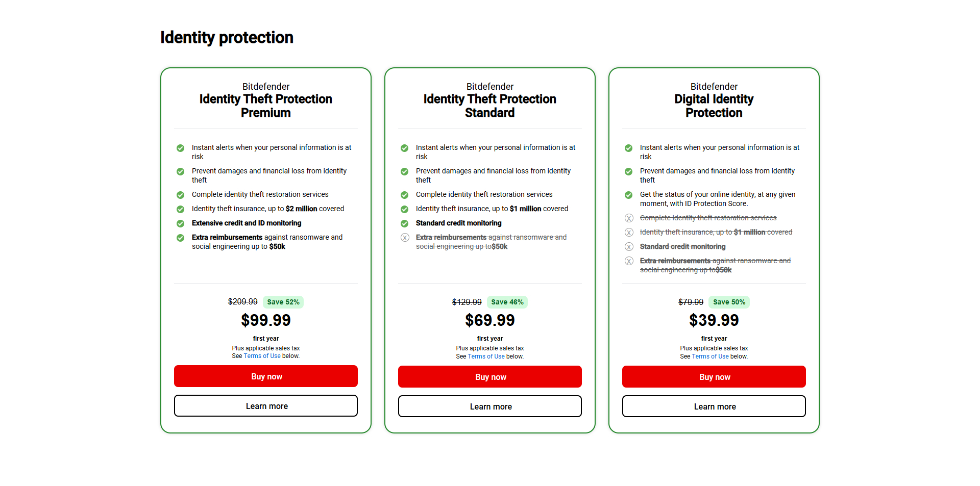Click Learn more on Digital Identity Protection
The width and height of the screenshot is (980, 486).
click(x=714, y=406)
